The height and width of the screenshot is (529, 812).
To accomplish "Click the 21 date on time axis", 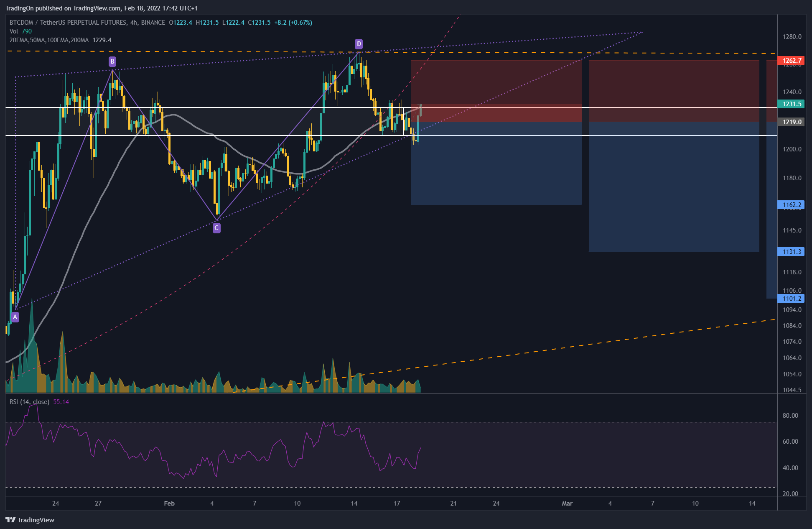I will pos(453,503).
